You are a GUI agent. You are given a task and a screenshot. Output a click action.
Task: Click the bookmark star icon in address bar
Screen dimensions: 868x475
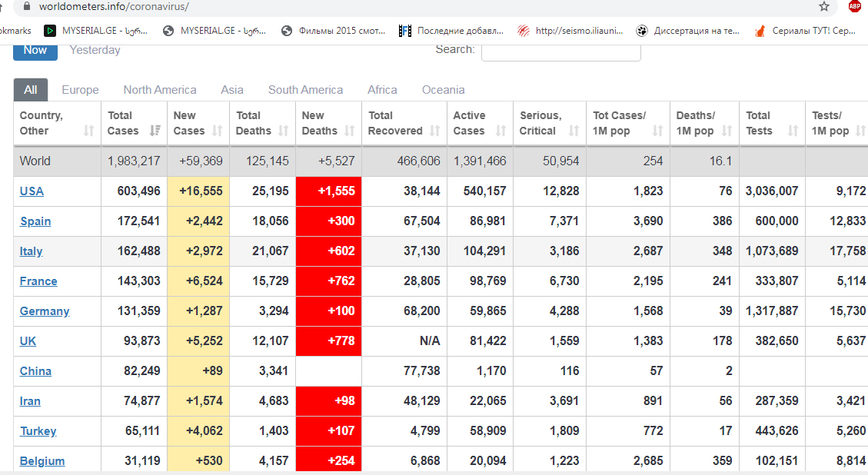point(823,7)
